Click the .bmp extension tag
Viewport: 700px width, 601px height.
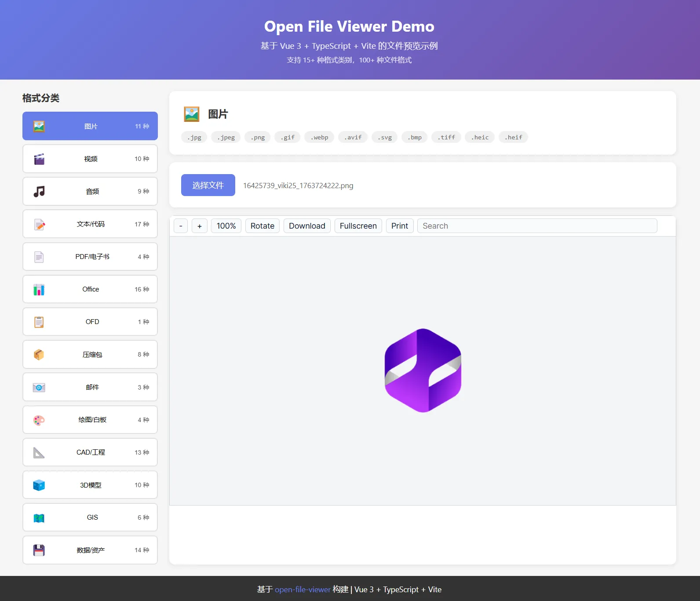pyautogui.click(x=415, y=137)
